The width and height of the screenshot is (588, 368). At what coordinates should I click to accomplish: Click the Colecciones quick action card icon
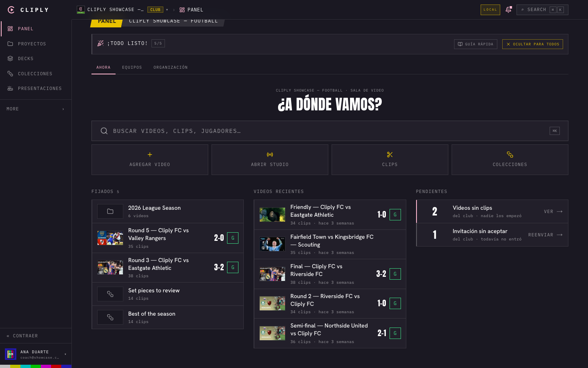(510, 155)
